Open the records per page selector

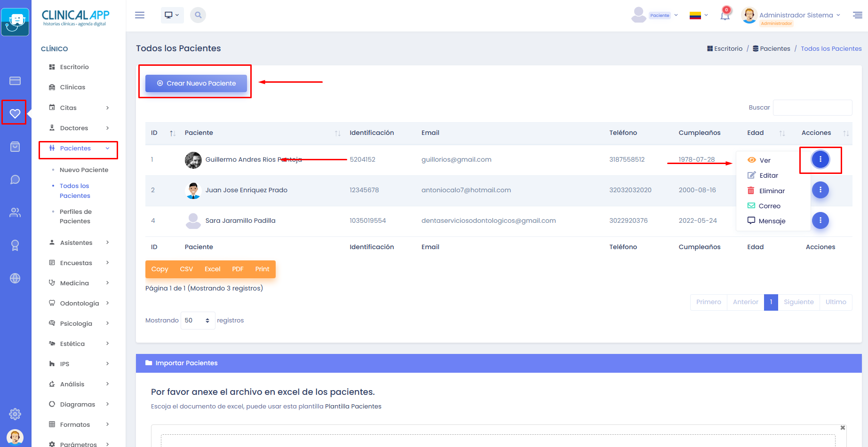coord(198,321)
